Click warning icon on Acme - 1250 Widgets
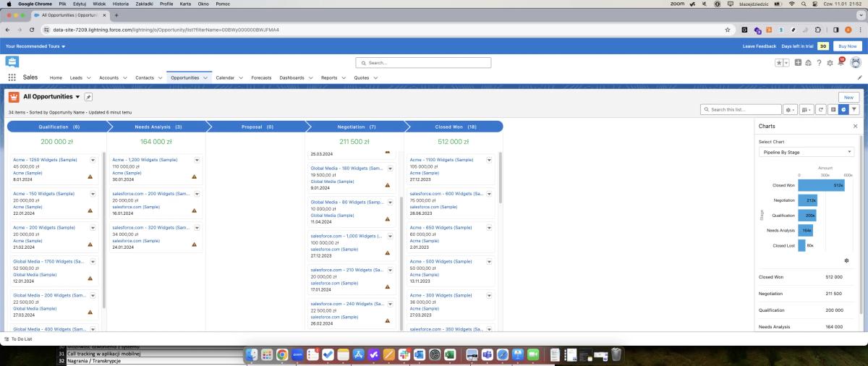Viewport: 868px width, 366px height. [x=90, y=176]
